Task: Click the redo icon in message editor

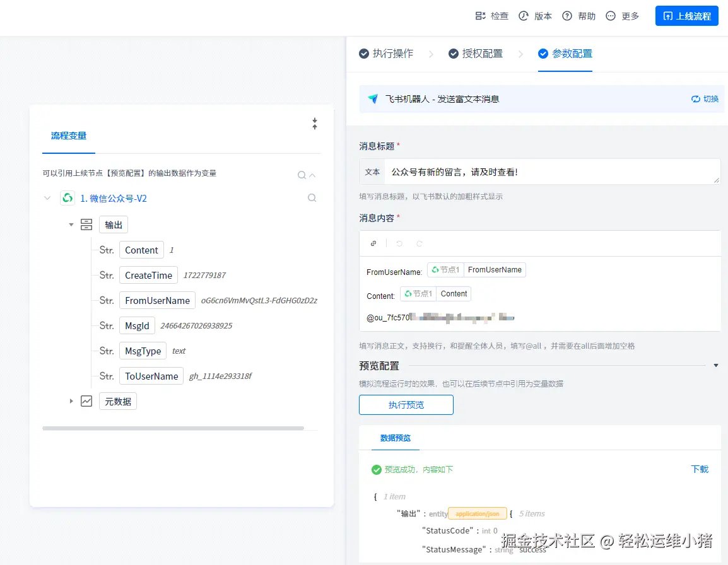Action: tap(420, 243)
